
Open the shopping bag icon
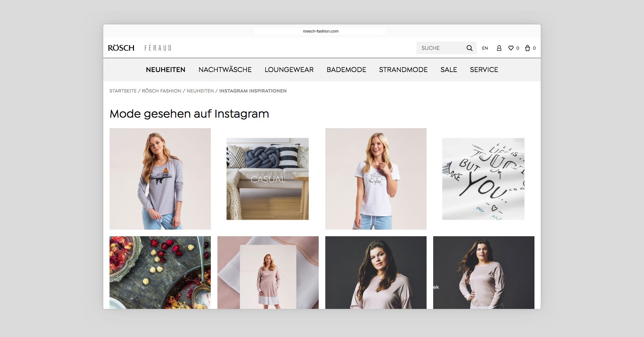point(528,48)
